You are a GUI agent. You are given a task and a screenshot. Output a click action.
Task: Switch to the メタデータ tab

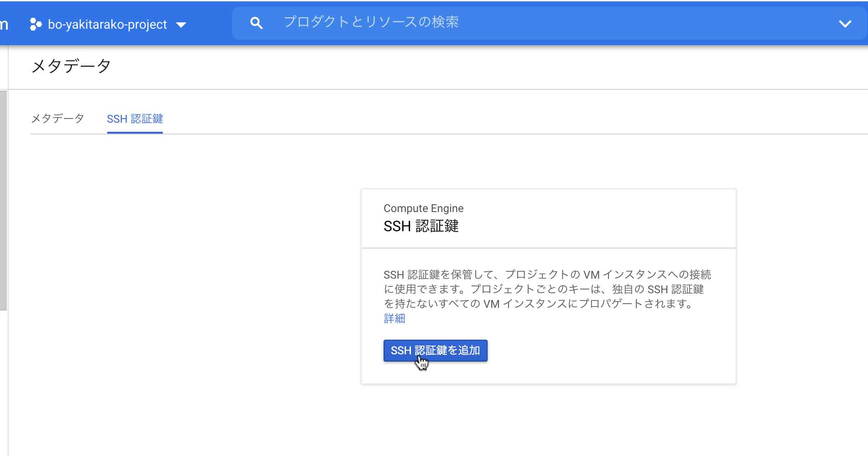pos(57,118)
